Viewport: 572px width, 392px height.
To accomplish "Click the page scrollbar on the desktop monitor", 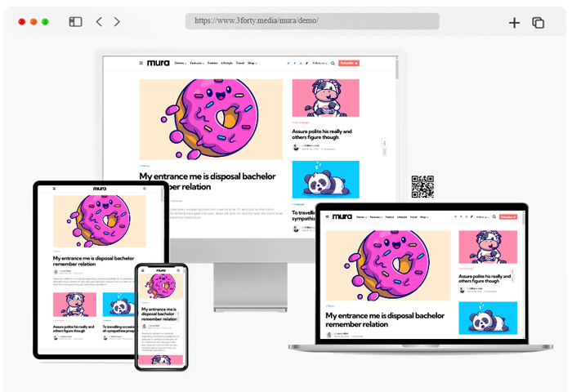I will pos(396,69).
